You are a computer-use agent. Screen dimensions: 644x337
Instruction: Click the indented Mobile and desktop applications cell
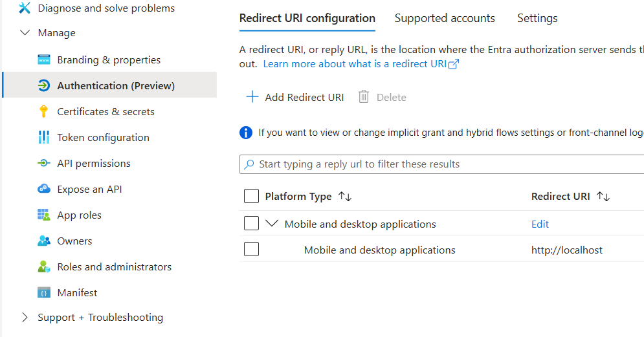[379, 250]
